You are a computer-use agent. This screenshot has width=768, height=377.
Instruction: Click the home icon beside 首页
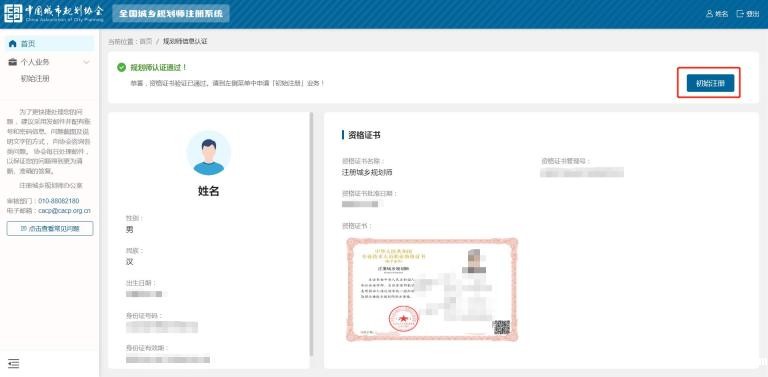tap(13, 44)
